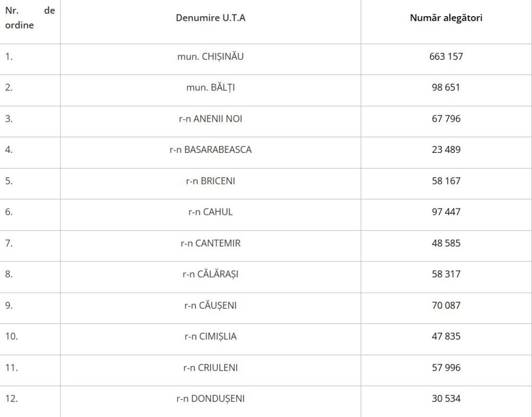
Task: Select the 'r-n CĂLĂRAȘI' cell
Action: pos(210,274)
